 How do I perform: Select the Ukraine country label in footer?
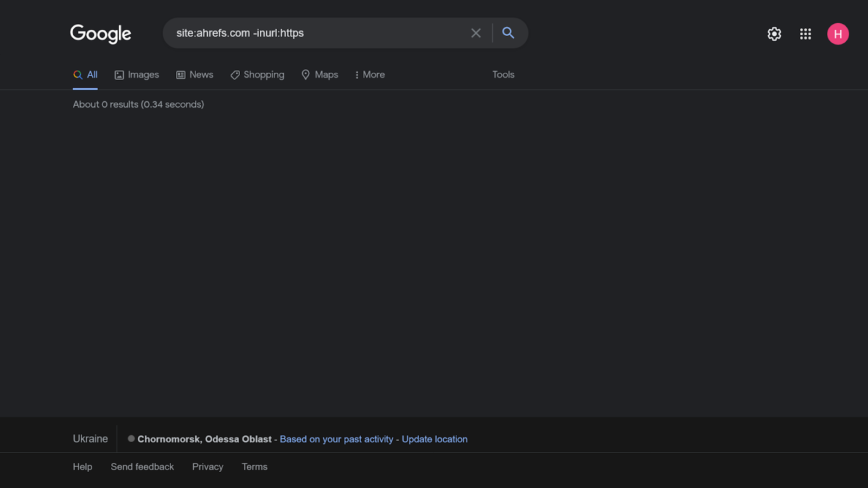pyautogui.click(x=91, y=439)
